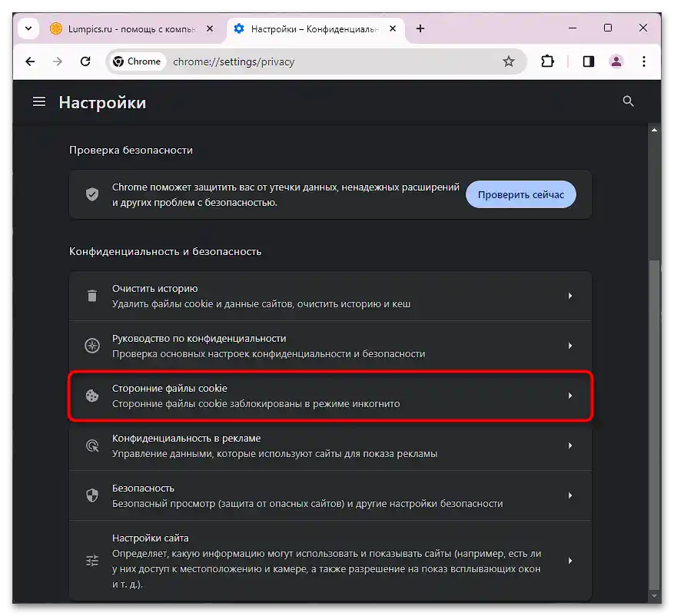Click the trash icon next to Очистить историю
Viewport: 674px width, 616px height.
[92, 296]
